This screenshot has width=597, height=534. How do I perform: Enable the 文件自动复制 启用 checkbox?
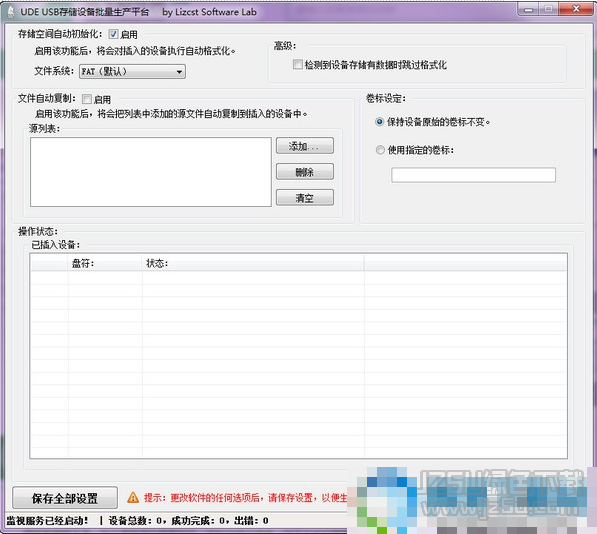click(87, 99)
